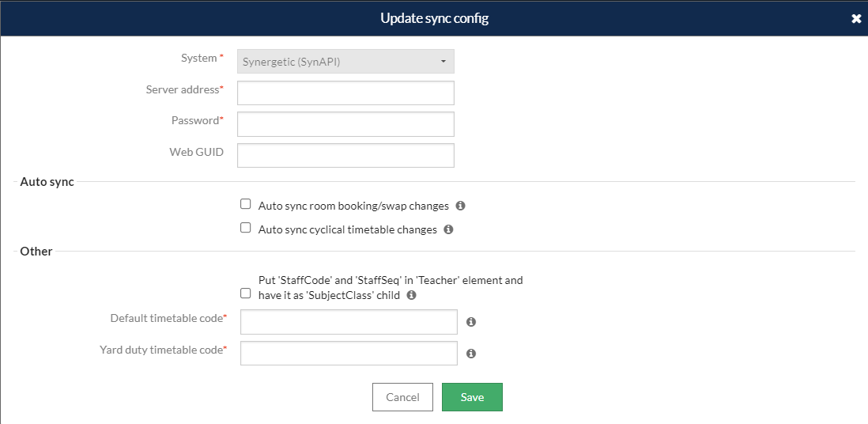868x424 pixels.
Task: Enable Auto sync room booking/swap changes
Action: click(x=246, y=204)
